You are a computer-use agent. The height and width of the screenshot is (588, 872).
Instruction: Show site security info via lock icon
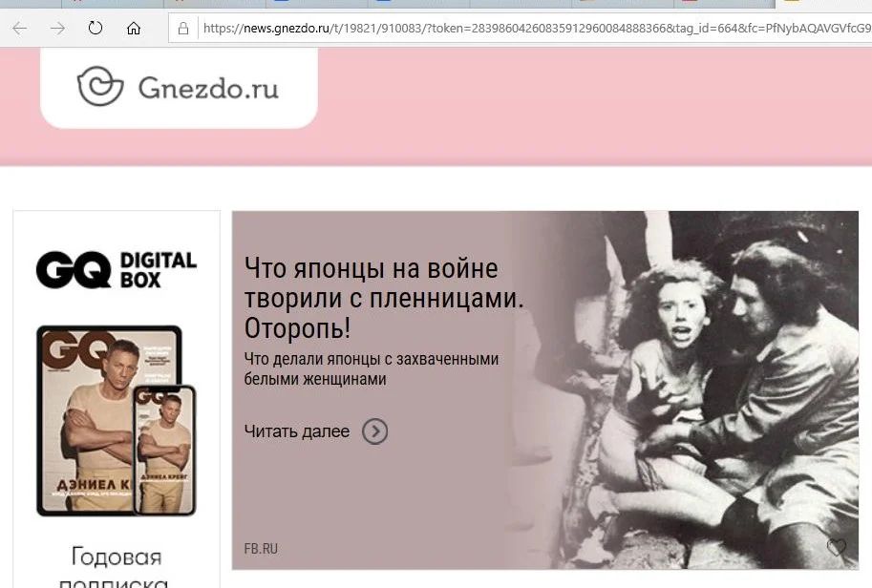click(x=183, y=29)
